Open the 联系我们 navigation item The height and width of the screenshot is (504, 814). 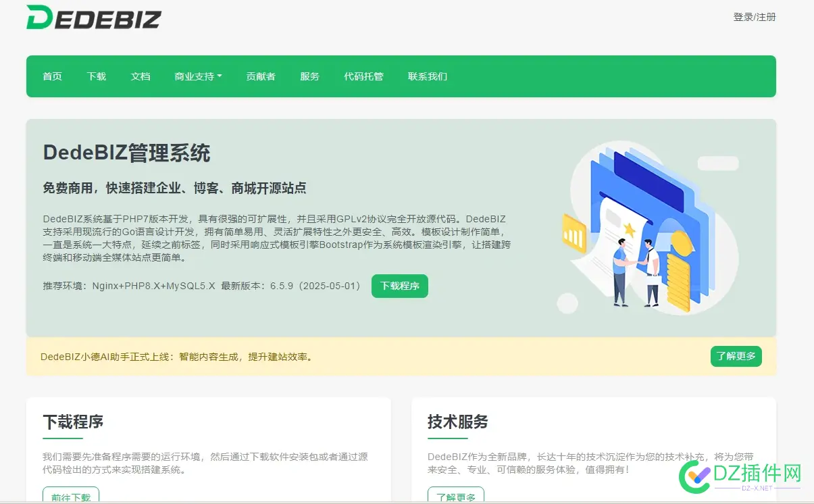pyautogui.click(x=427, y=76)
